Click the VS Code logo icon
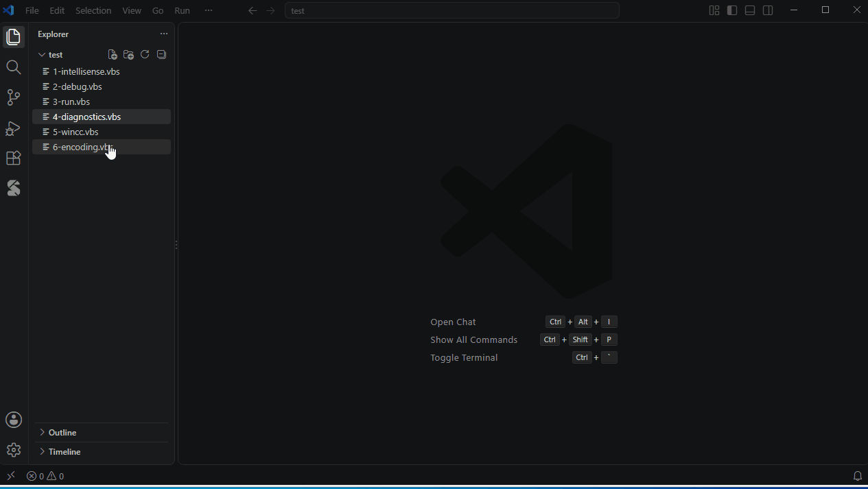868x489 pixels. coord(9,10)
